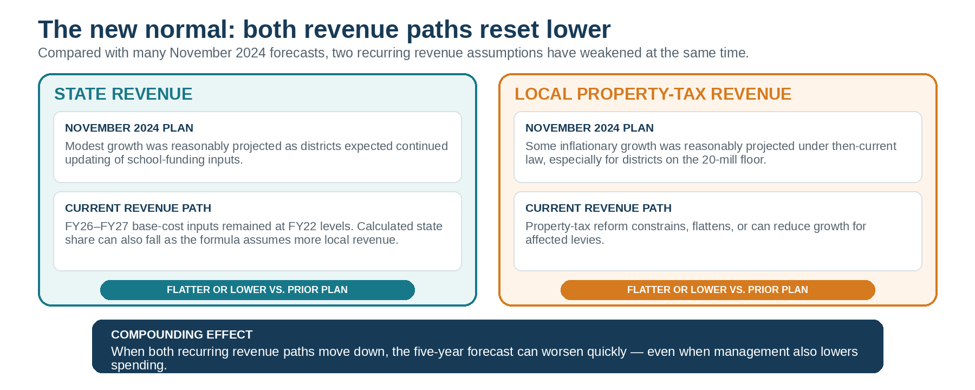Click the text about property-tax reform constraints
Viewport: 975px width, 390px height.
pos(696,233)
